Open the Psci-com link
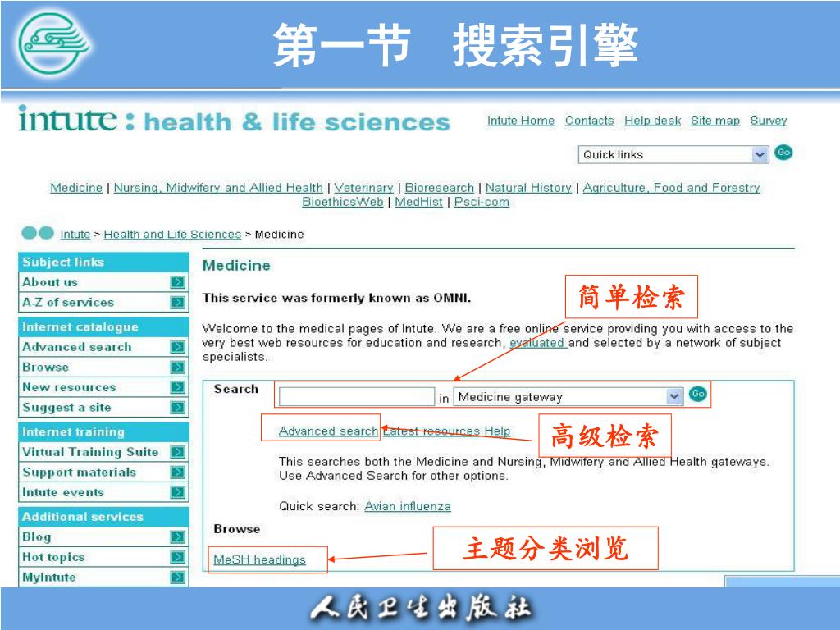 (482, 202)
